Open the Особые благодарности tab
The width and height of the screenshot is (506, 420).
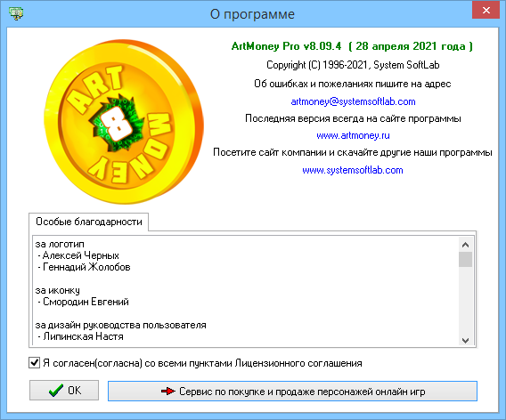point(89,222)
